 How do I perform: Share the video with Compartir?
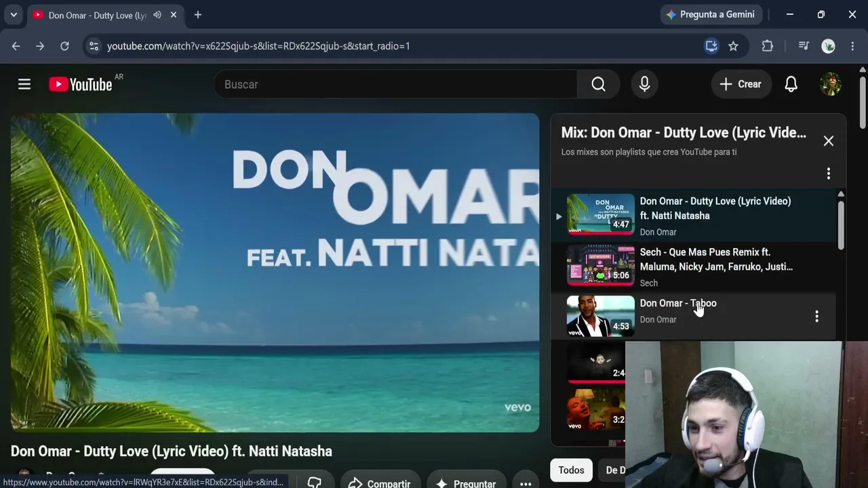[x=379, y=483]
